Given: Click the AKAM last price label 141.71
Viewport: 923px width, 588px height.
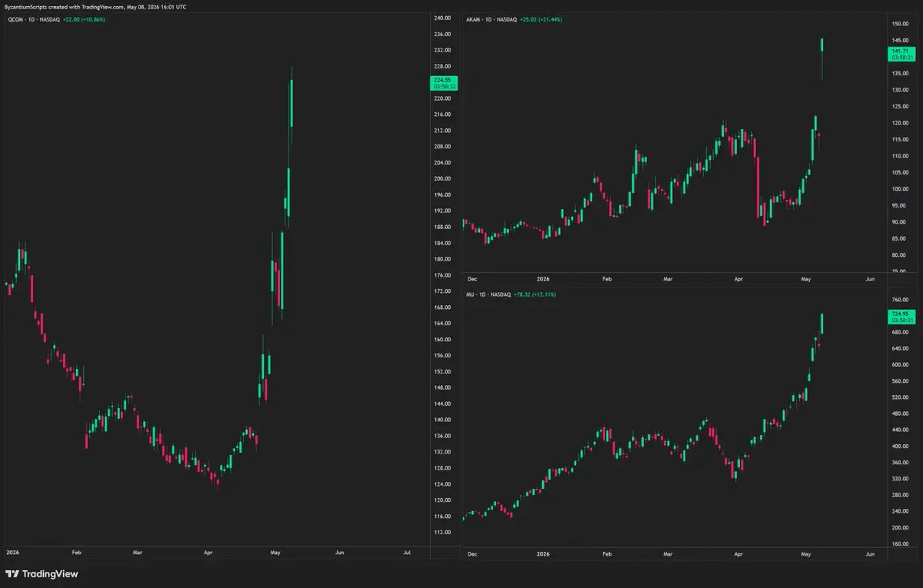Looking at the screenshot, I should pyautogui.click(x=901, y=54).
